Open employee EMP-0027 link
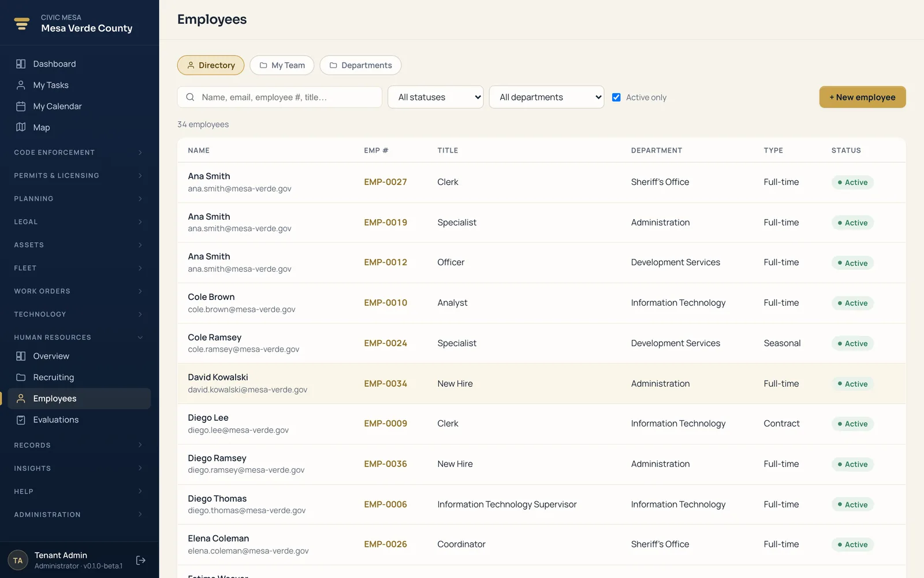The height and width of the screenshot is (578, 924). [385, 182]
